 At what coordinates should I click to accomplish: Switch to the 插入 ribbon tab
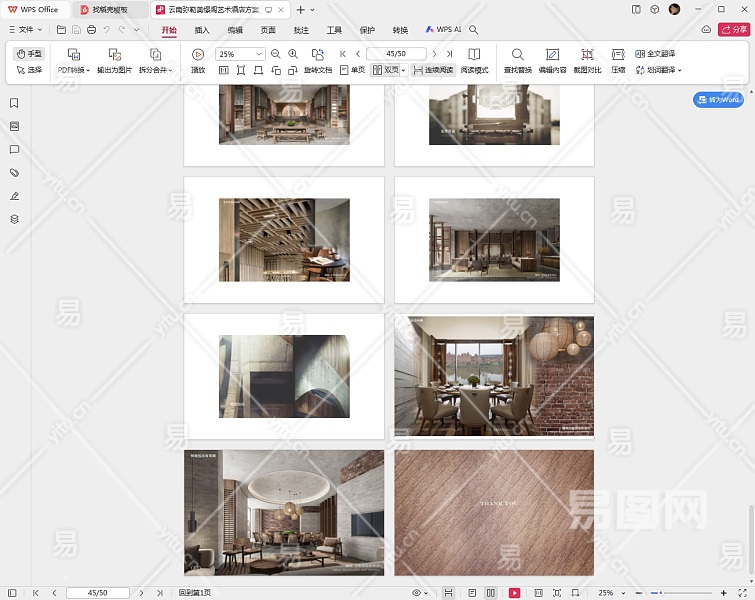click(202, 30)
